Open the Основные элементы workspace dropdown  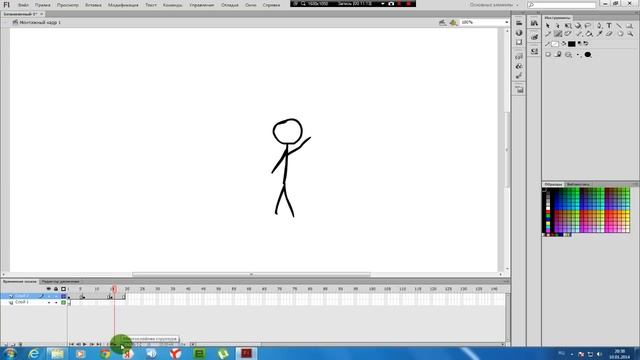494,5
